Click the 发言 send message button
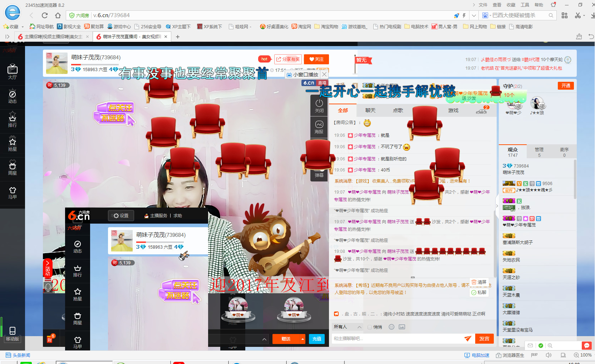The width and height of the screenshot is (595, 364). point(485,339)
